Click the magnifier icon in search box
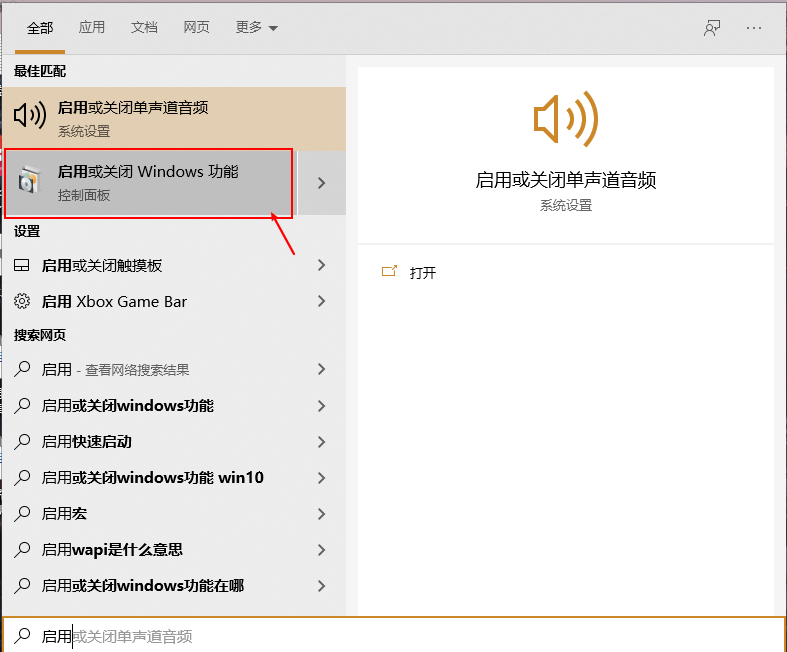 (22, 635)
